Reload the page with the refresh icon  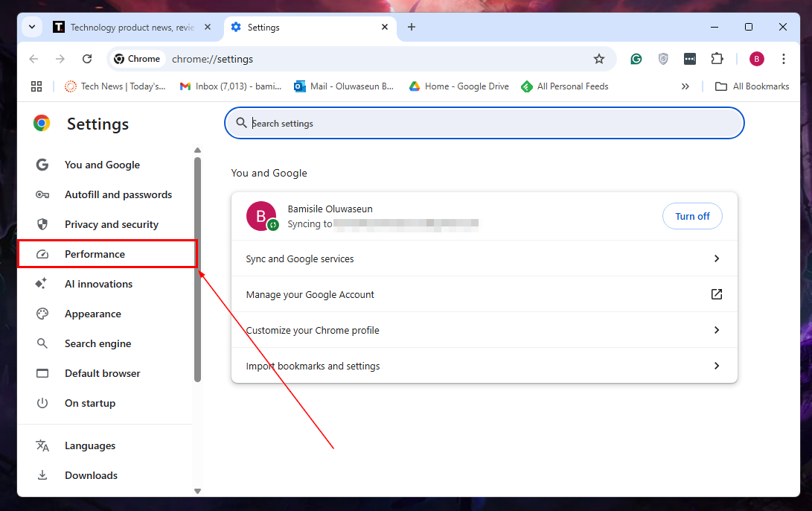pyautogui.click(x=87, y=59)
